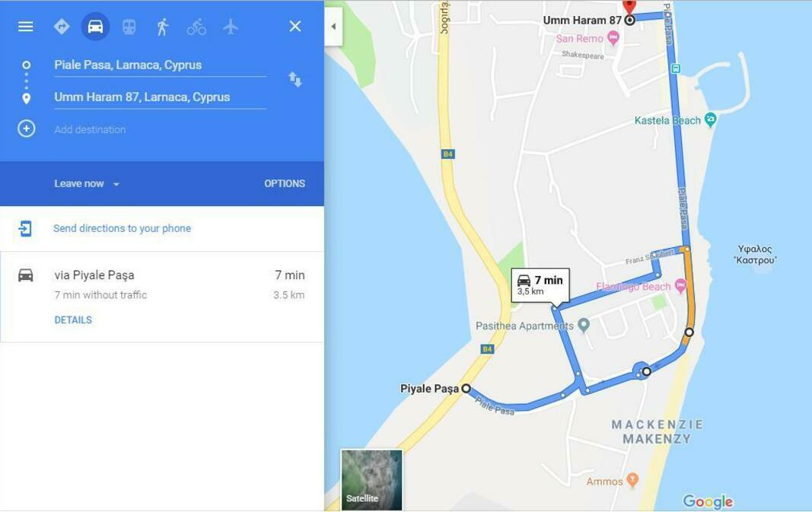Viewport: 812px width, 512px height.
Task: Select the via Piyale Paşa route
Action: tap(162, 297)
